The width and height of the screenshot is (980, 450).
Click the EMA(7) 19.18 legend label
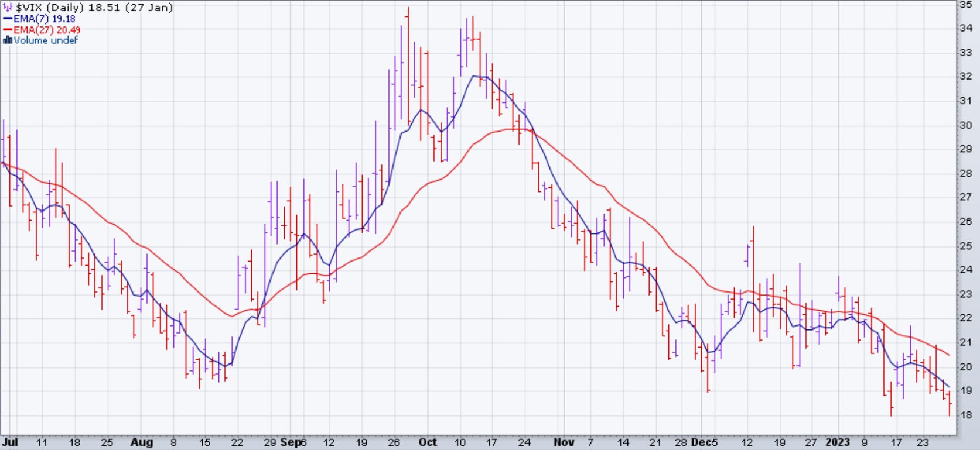pyautogui.click(x=45, y=19)
